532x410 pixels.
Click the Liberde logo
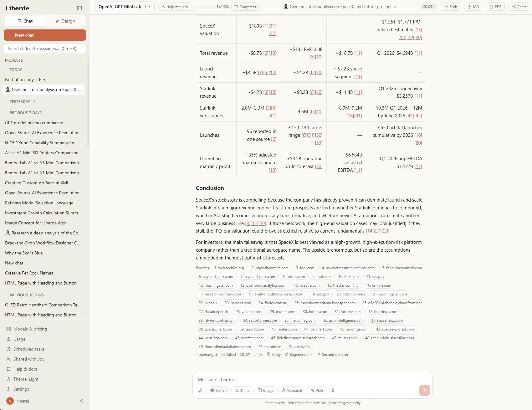click(x=17, y=8)
